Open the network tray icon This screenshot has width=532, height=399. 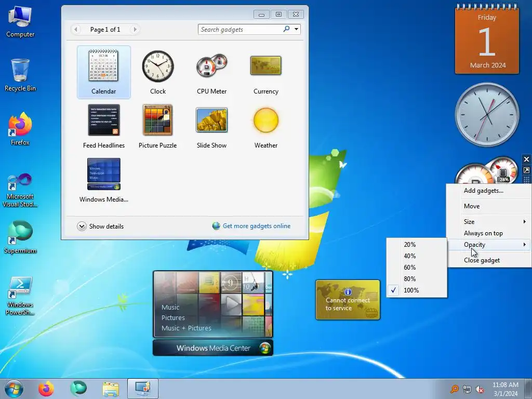click(x=467, y=389)
